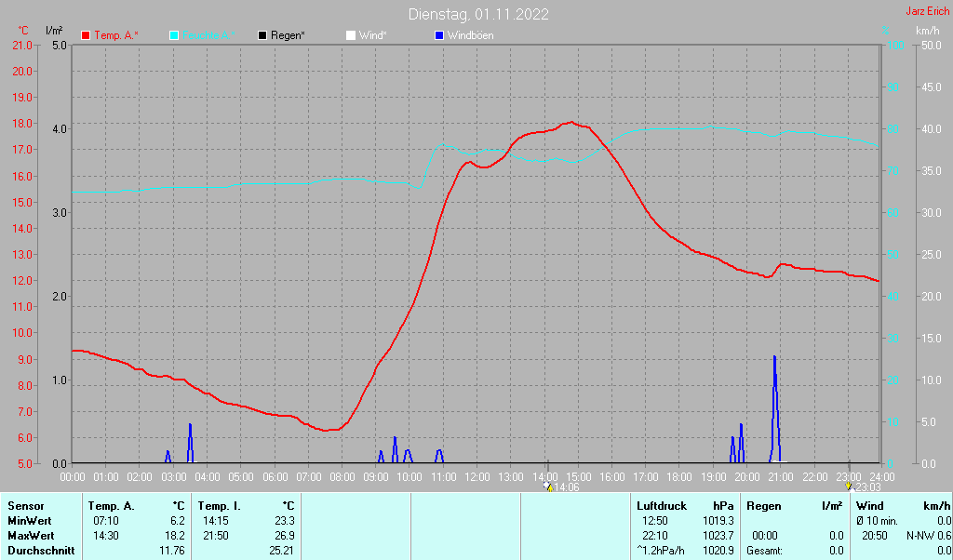Click the 'l/m²' axis unit label at top
Viewport: 953px width, 560px height.
(x=54, y=31)
